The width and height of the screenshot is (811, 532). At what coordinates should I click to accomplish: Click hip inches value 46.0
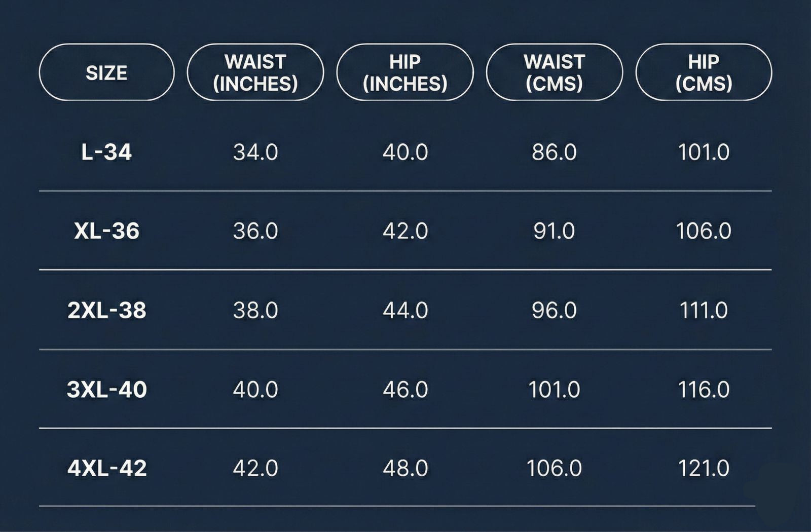405,389
